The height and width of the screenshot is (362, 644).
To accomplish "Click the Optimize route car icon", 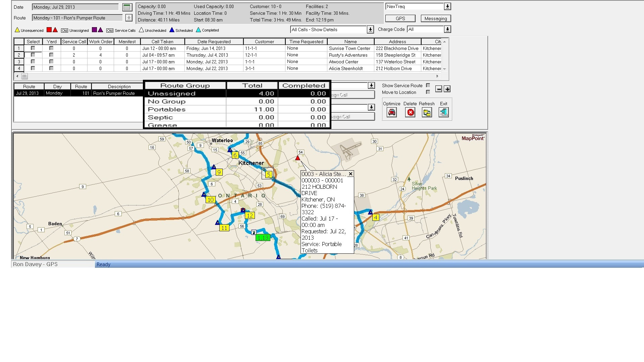I will 391,112.
